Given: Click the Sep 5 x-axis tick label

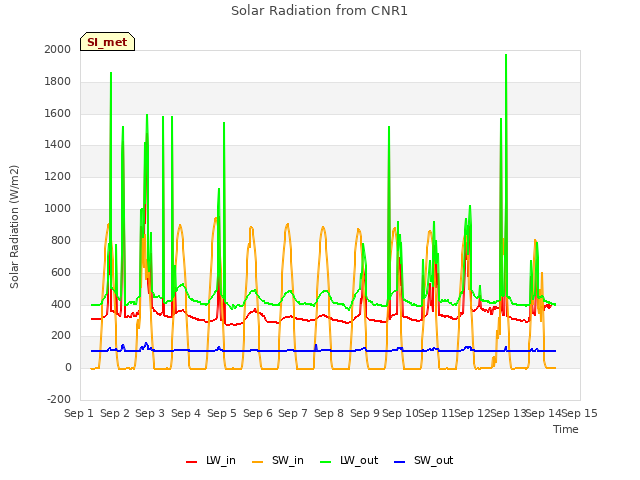Looking at the screenshot, I should 222,413.
